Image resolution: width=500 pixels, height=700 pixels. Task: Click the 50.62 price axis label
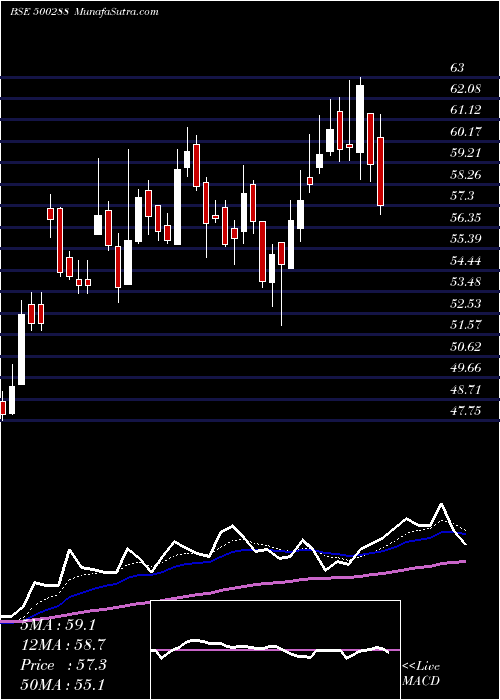(x=466, y=346)
